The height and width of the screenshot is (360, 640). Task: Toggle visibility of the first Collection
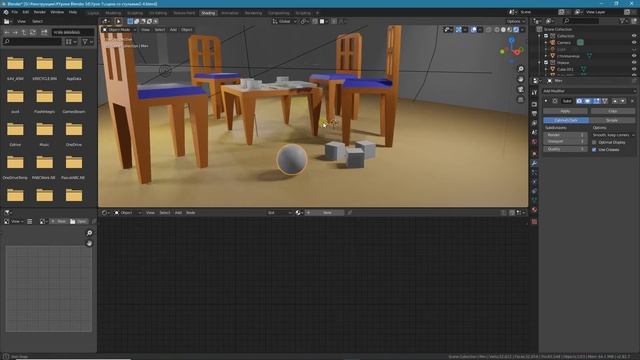click(634, 36)
